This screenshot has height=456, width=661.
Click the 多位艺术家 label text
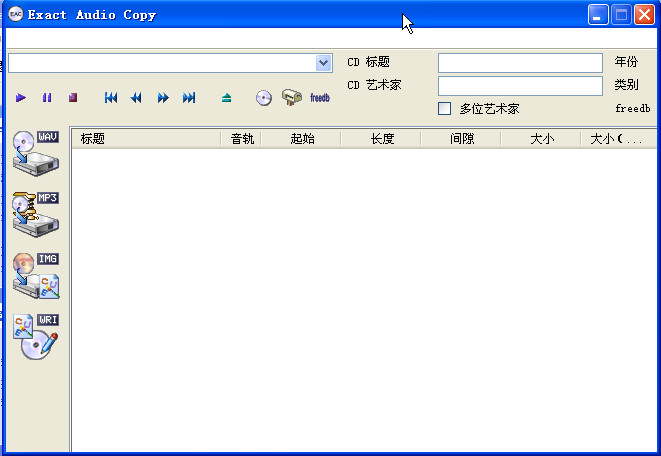point(489,109)
